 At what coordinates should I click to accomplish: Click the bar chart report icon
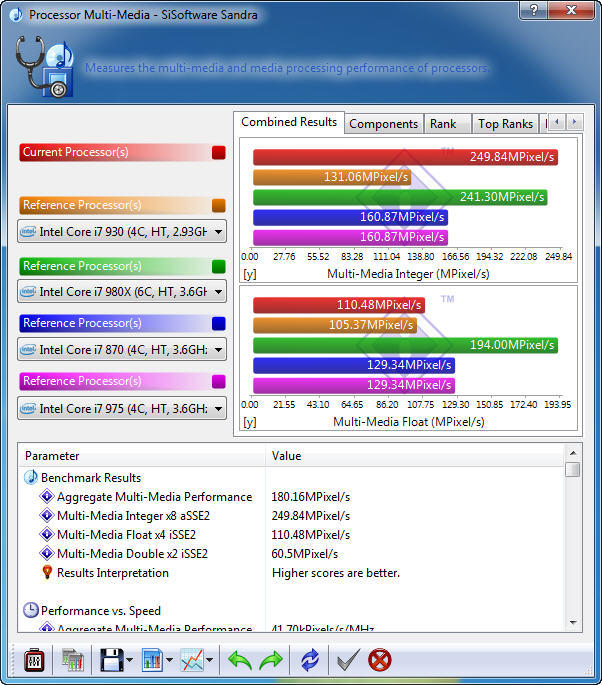152,660
